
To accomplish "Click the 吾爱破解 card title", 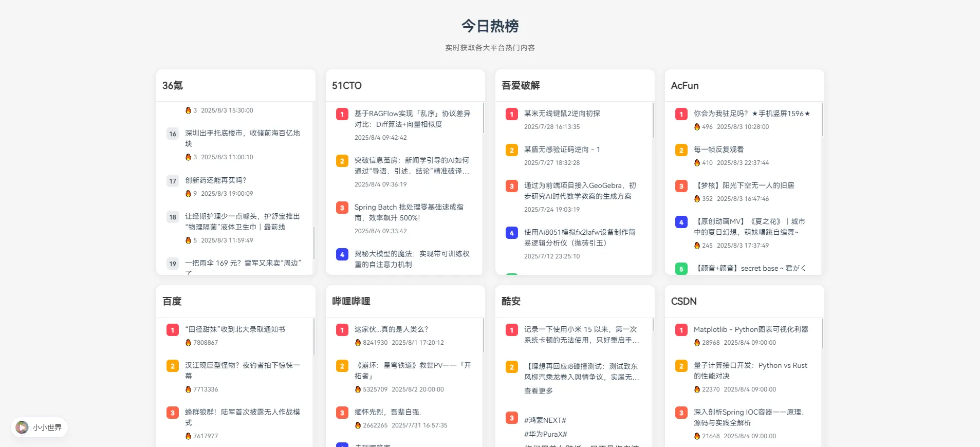I will pos(521,85).
